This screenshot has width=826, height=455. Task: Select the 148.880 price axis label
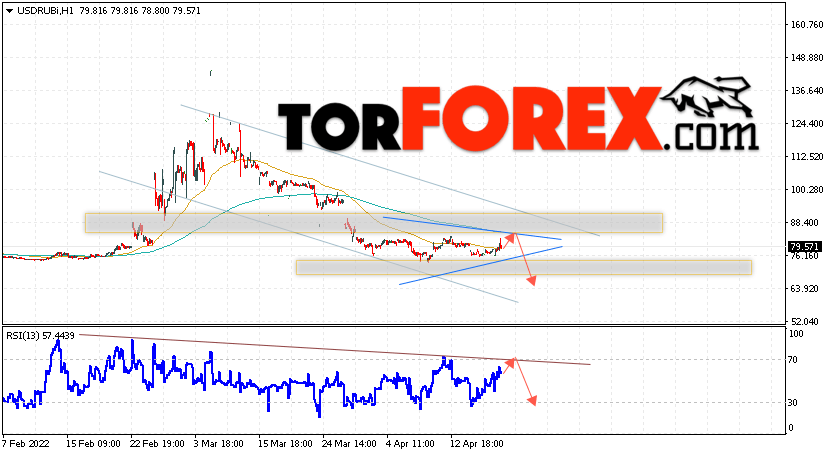(807, 57)
